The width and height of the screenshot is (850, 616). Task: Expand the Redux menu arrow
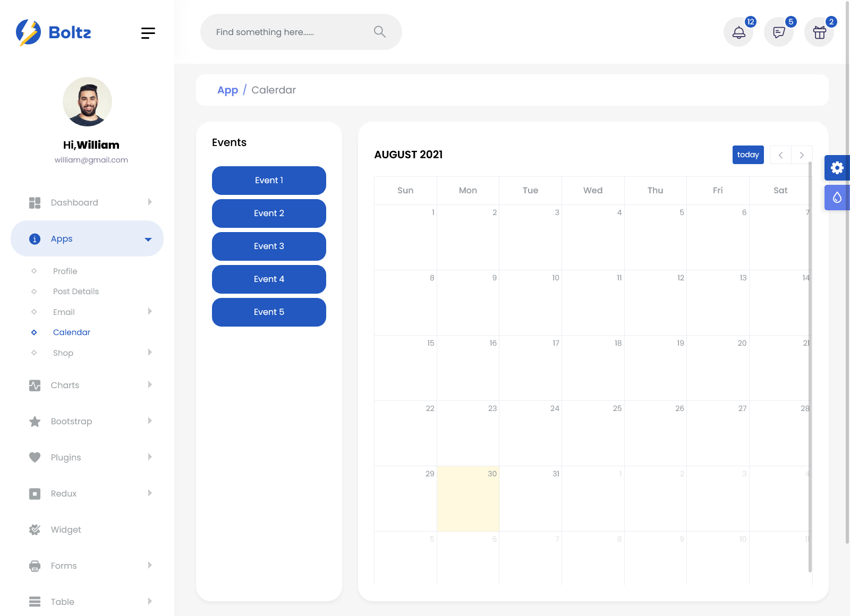tap(150, 493)
